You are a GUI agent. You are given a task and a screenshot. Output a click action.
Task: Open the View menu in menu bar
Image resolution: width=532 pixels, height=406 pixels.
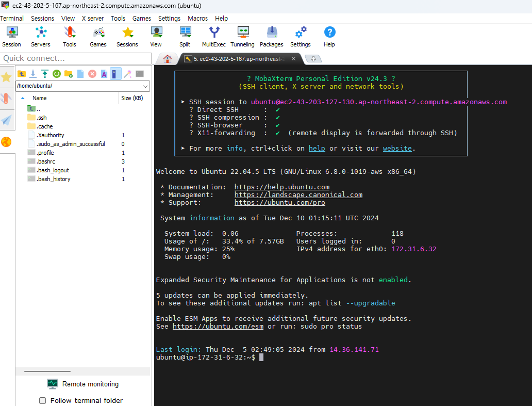point(68,19)
